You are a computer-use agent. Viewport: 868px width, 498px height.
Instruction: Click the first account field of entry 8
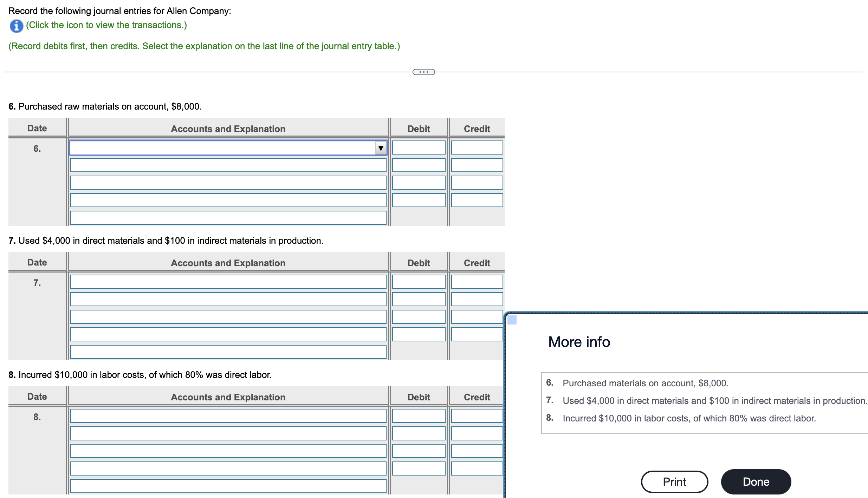pos(228,416)
